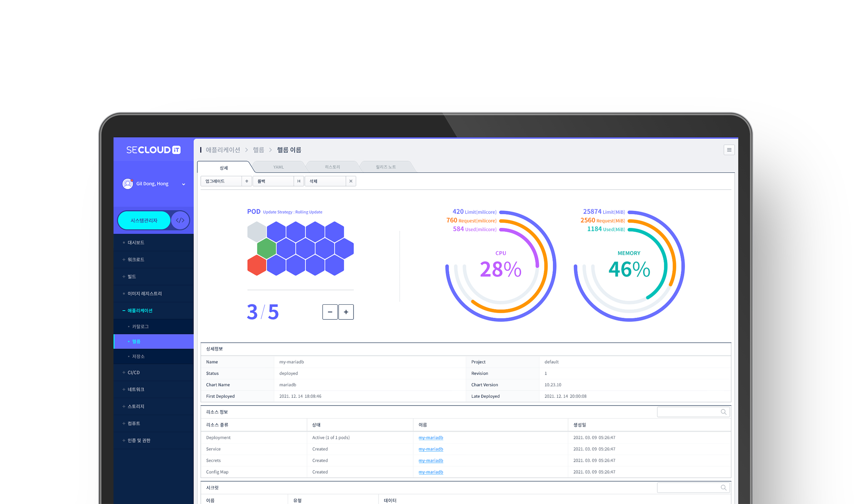This screenshot has height=504, width=854.
Task: Click the user avatar icon
Action: (128, 184)
